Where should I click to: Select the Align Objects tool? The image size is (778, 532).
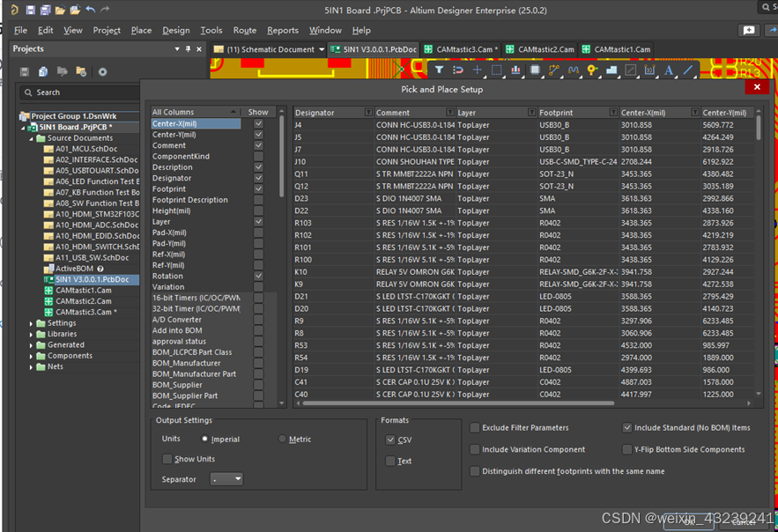[515, 70]
